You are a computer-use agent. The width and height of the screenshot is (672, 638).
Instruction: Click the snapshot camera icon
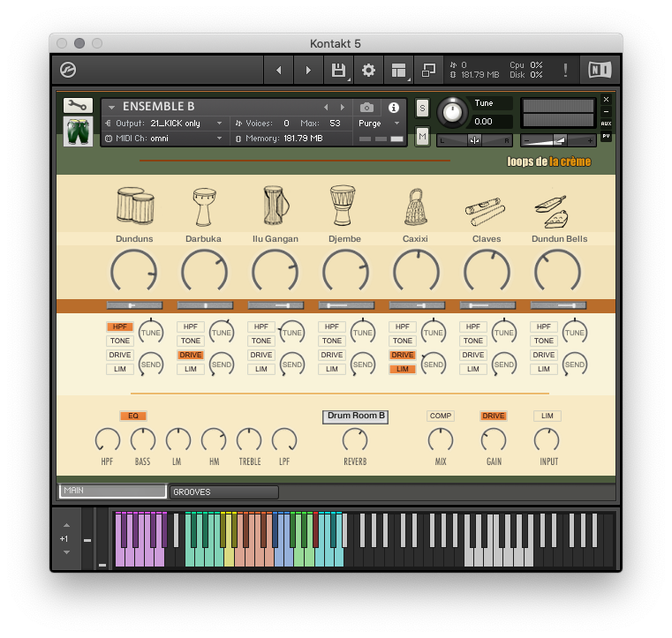pyautogui.click(x=366, y=107)
